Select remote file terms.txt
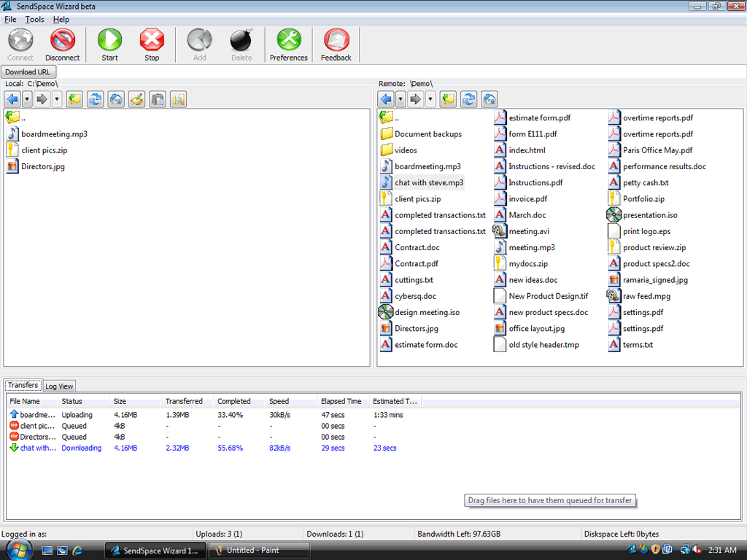Viewport: 747px width, 560px height. [631, 345]
